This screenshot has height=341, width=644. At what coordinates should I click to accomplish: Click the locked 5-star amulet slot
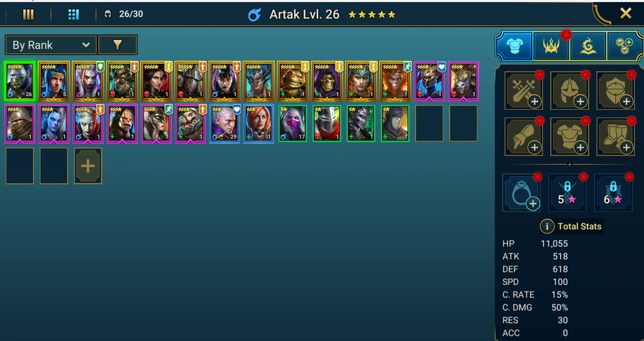pyautogui.click(x=567, y=193)
